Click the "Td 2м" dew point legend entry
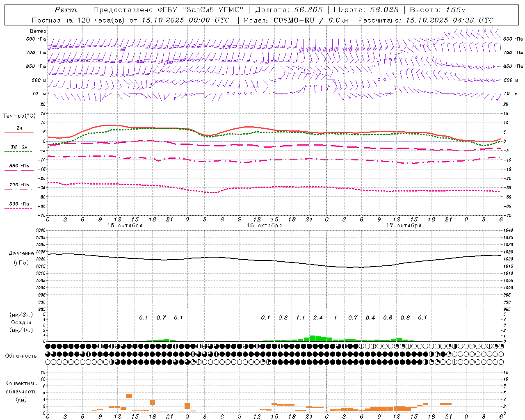The image size is (525, 420). [19, 147]
